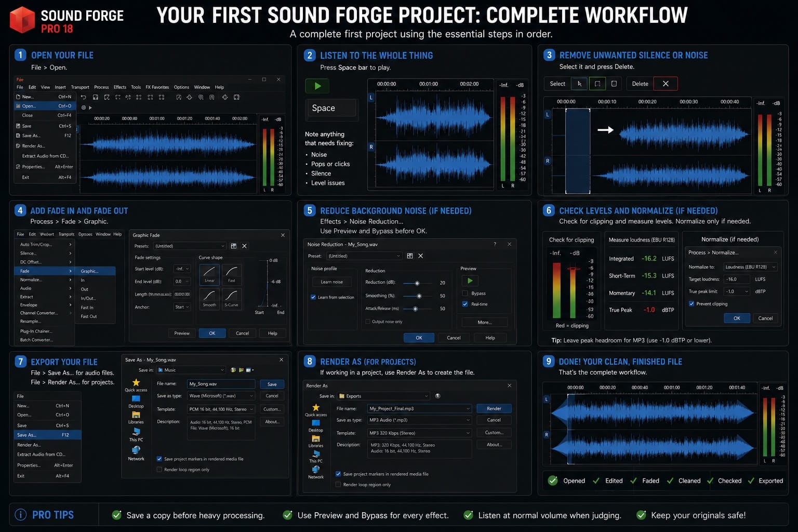Open the Presets dropdown in Graphic Fade
The width and height of the screenshot is (798, 532).
click(x=190, y=246)
